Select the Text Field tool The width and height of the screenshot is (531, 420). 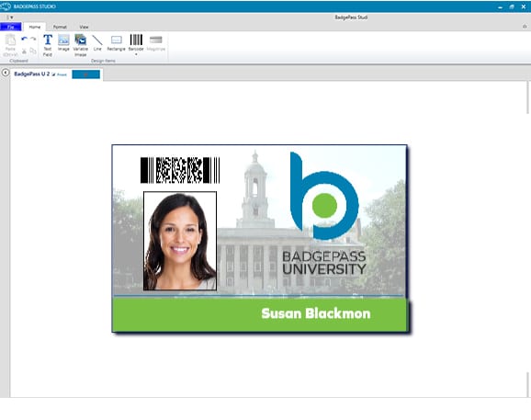point(48,45)
